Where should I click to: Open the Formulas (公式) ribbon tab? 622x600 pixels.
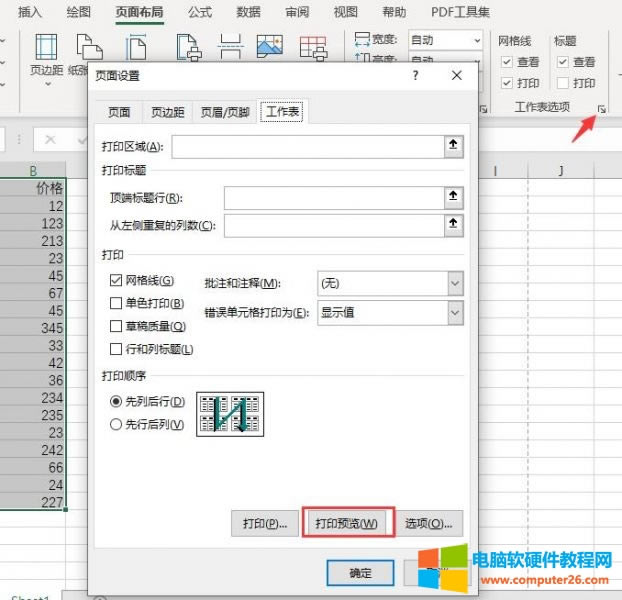(199, 12)
